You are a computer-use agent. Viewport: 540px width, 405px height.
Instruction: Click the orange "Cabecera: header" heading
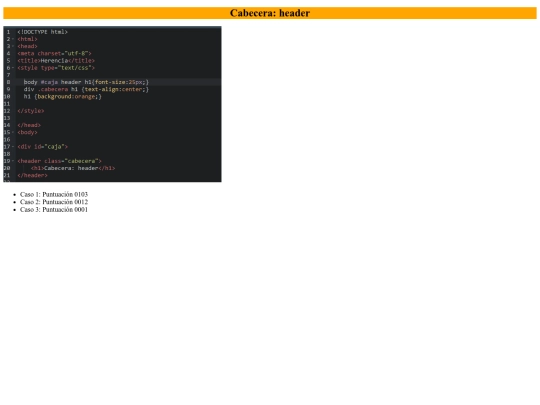[x=270, y=13]
